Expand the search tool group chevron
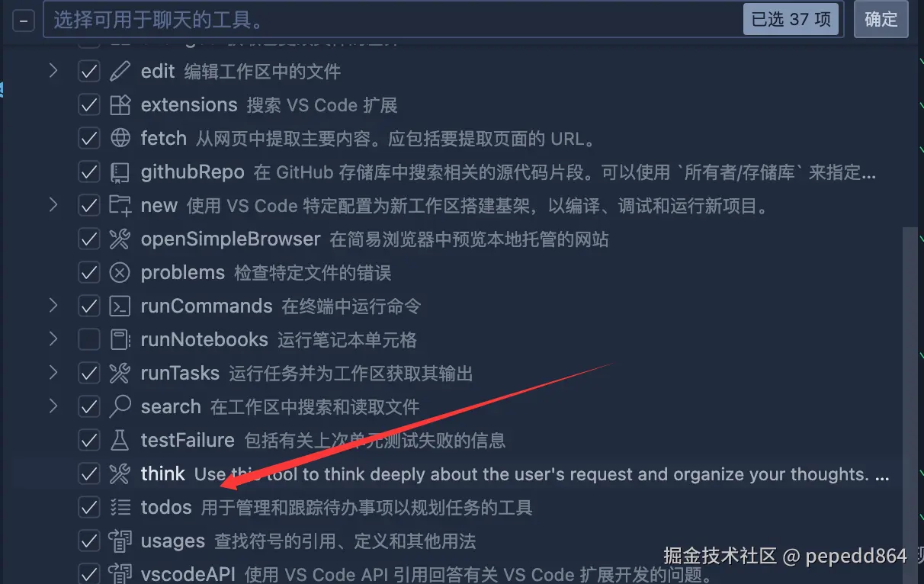This screenshot has height=584, width=924. (53, 406)
